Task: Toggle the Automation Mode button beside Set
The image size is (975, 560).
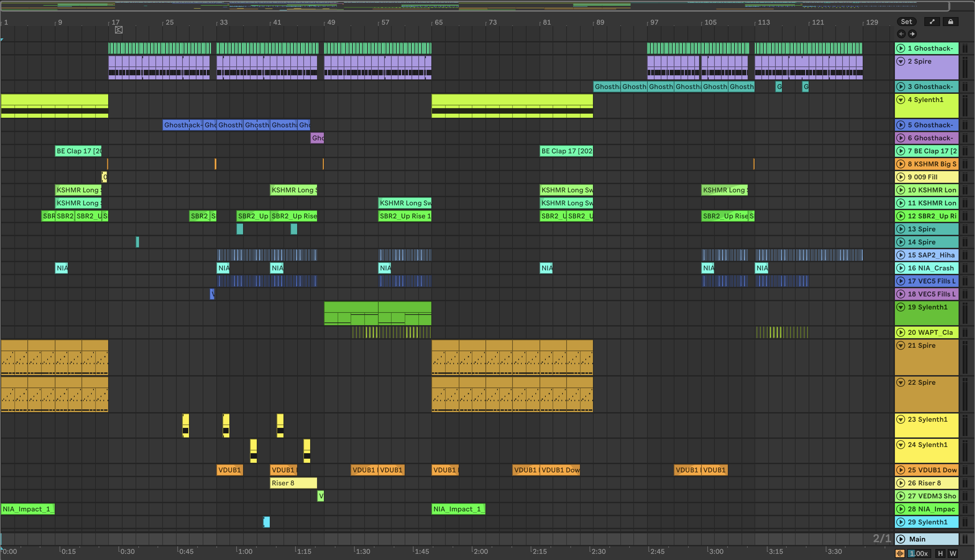Action: pyautogui.click(x=932, y=22)
